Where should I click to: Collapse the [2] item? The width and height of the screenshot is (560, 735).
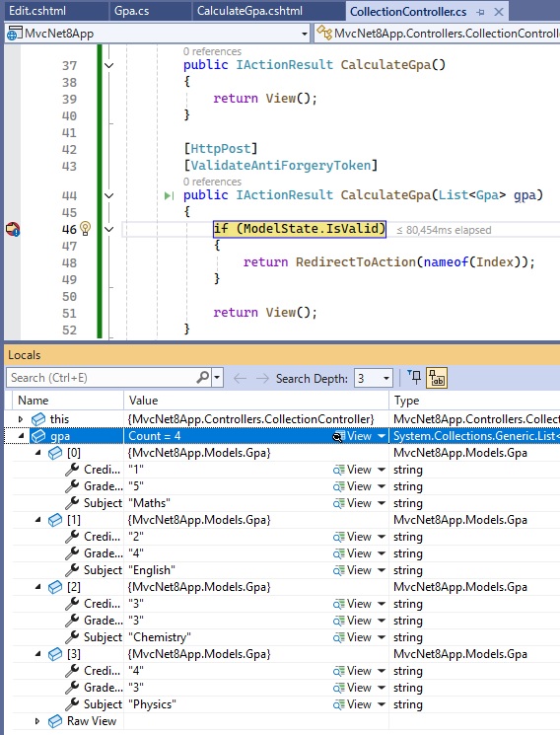click(x=38, y=587)
